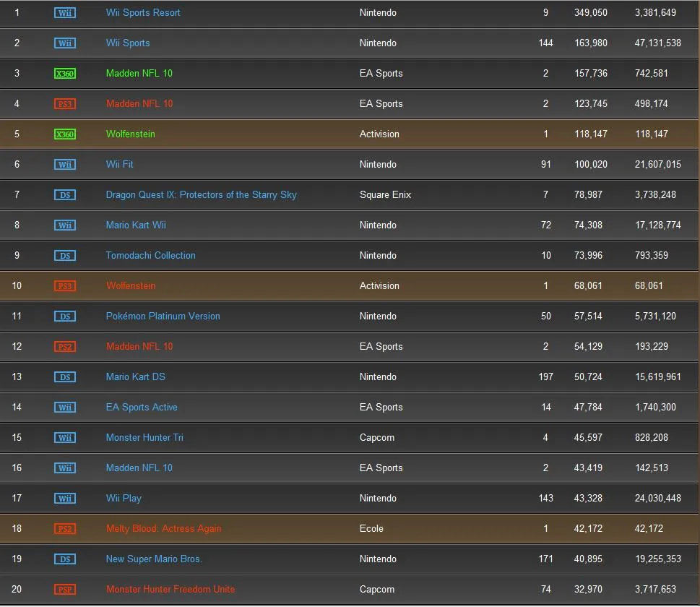
Task: Open the Wii Fit game link
Action: coord(119,164)
